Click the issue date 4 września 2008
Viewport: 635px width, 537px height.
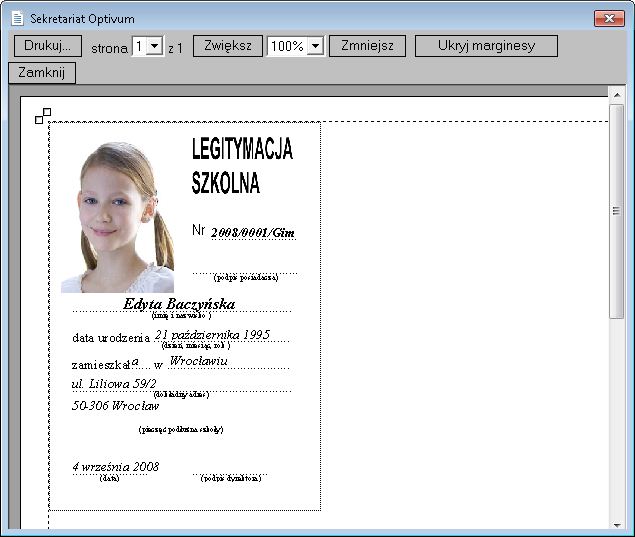pyautogui.click(x=115, y=467)
